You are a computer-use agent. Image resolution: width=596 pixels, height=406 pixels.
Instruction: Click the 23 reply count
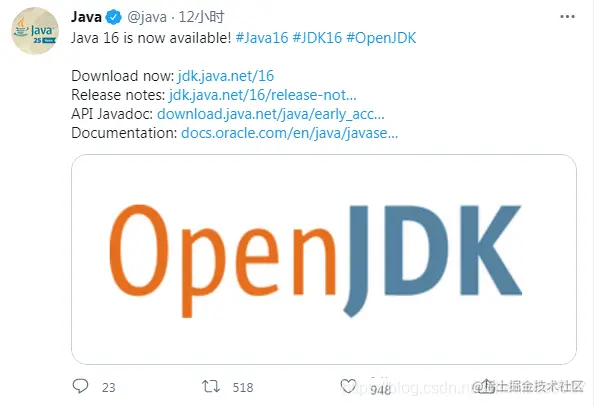109,387
